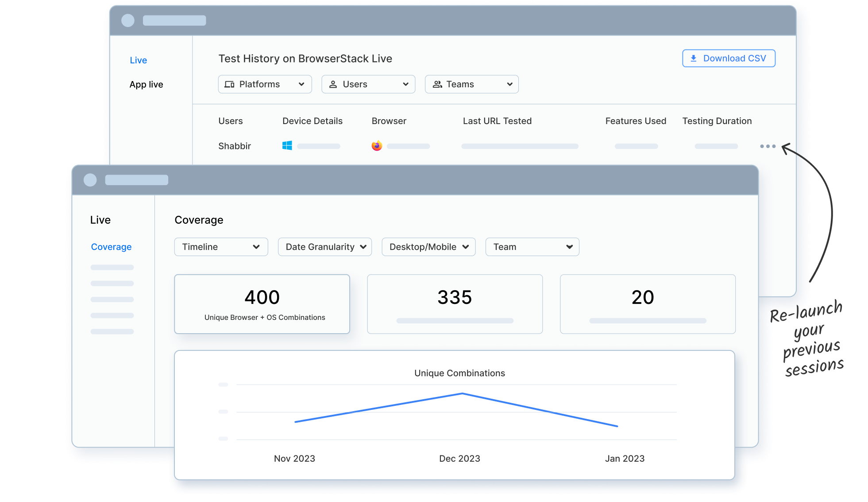Click the devices icon in the Platforms filter

click(x=230, y=84)
